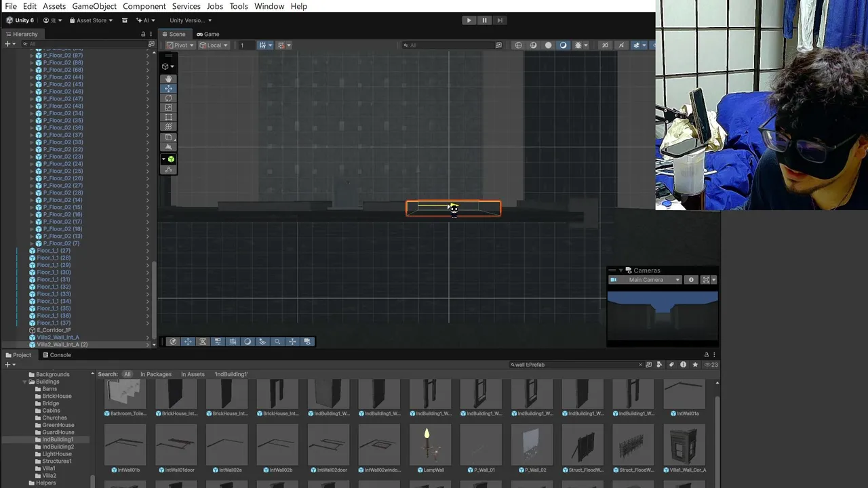Select the Project tab
Screen dimensions: 868x488
tap(18, 355)
